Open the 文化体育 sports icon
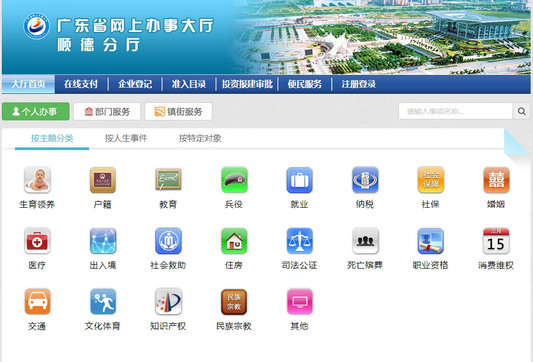The height and width of the screenshot is (362, 533). pyautogui.click(x=103, y=301)
